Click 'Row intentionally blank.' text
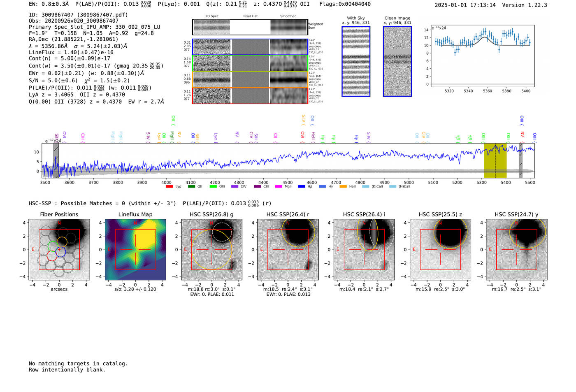Image resolution: width=576 pixels, height=392 pixels. (x=67, y=370)
